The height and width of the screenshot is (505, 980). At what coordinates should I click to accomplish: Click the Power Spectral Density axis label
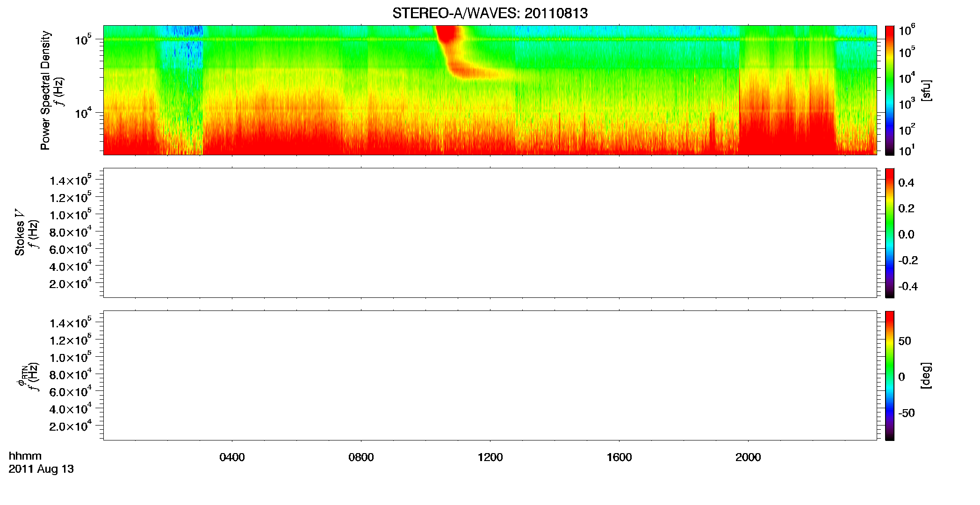tap(45, 90)
